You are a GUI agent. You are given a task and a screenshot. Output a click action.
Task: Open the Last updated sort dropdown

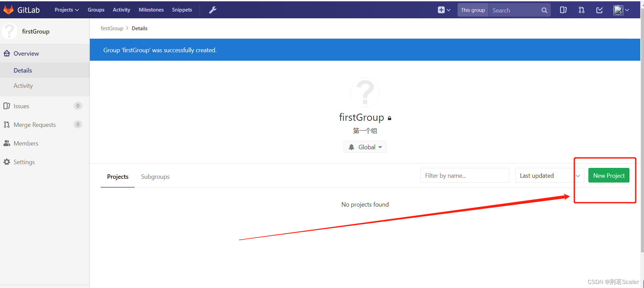pos(549,175)
